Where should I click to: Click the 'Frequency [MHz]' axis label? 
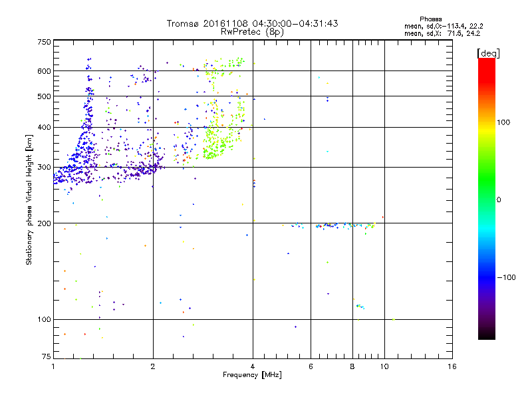(252, 375)
